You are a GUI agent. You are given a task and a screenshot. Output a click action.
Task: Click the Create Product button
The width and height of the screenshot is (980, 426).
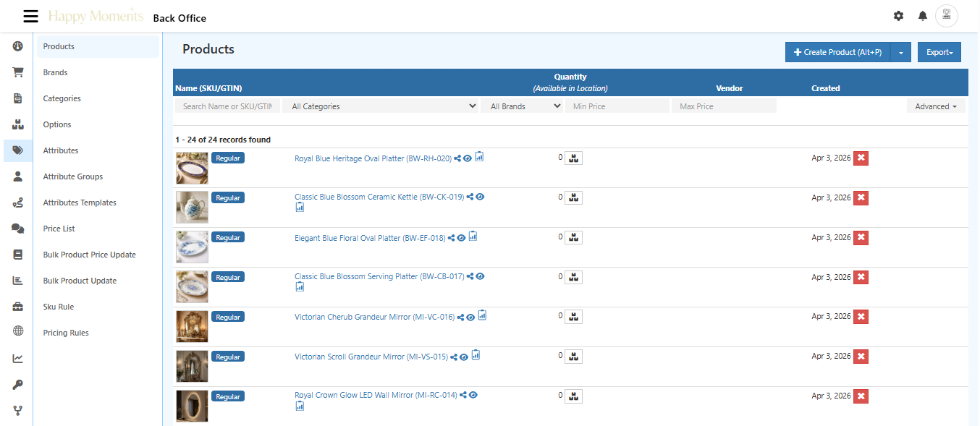pos(836,51)
